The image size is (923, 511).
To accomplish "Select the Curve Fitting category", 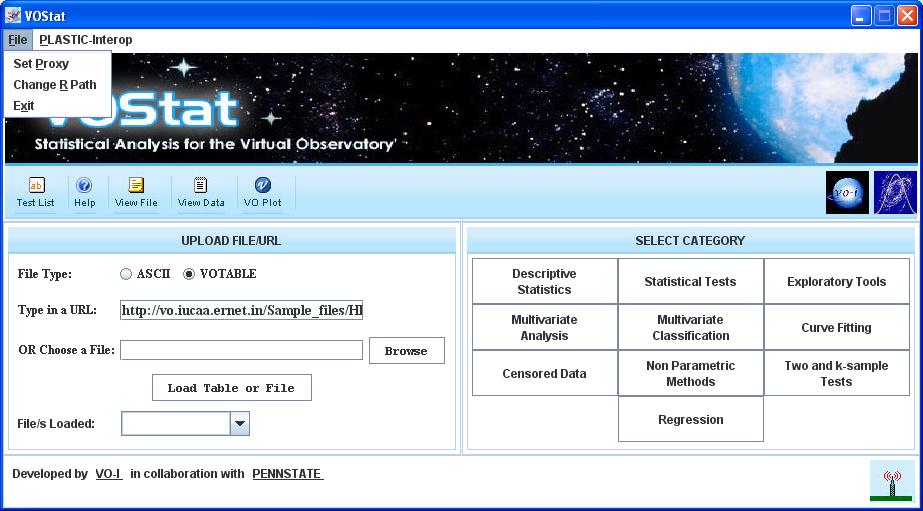I will [x=836, y=327].
